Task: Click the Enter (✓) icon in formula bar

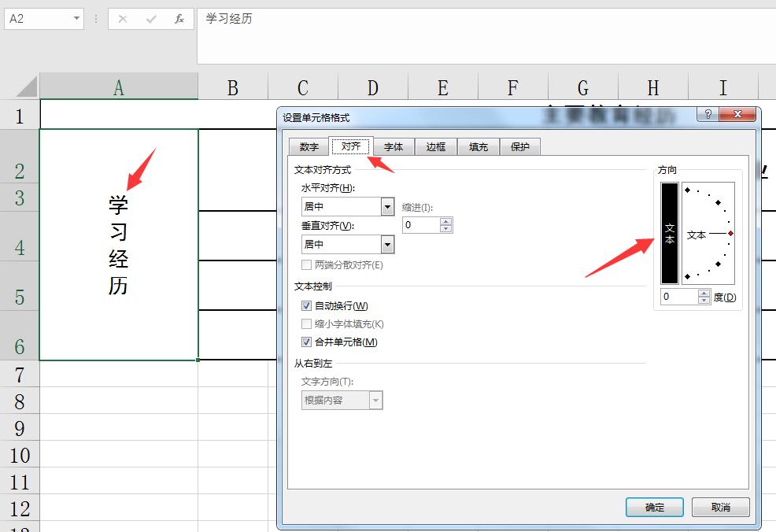Action: click(x=150, y=19)
